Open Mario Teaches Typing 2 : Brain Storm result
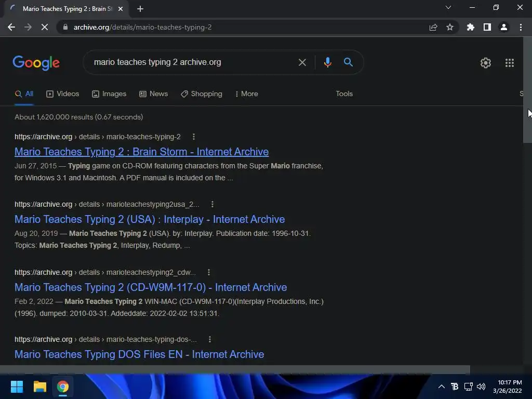This screenshot has height=399, width=532. pyautogui.click(x=141, y=152)
